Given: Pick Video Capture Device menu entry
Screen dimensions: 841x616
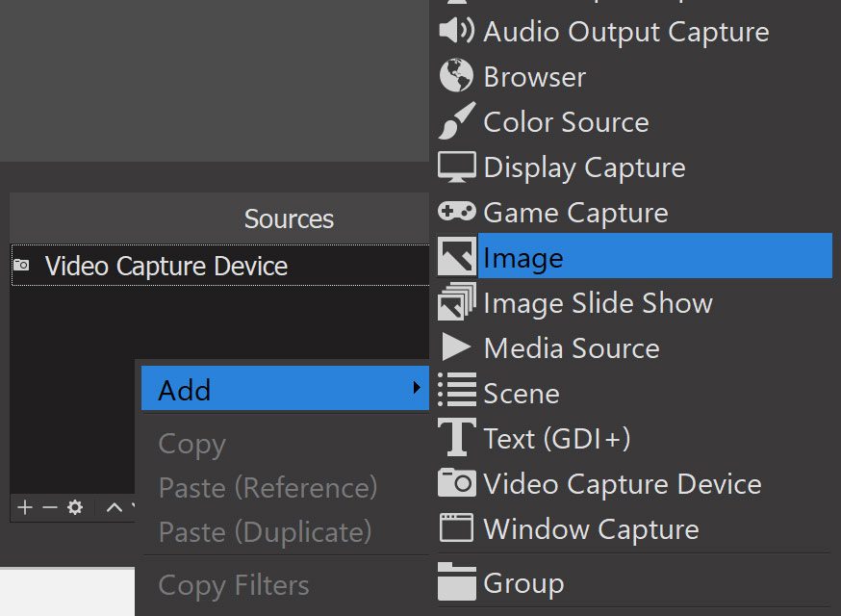Looking at the screenshot, I should pos(622,484).
